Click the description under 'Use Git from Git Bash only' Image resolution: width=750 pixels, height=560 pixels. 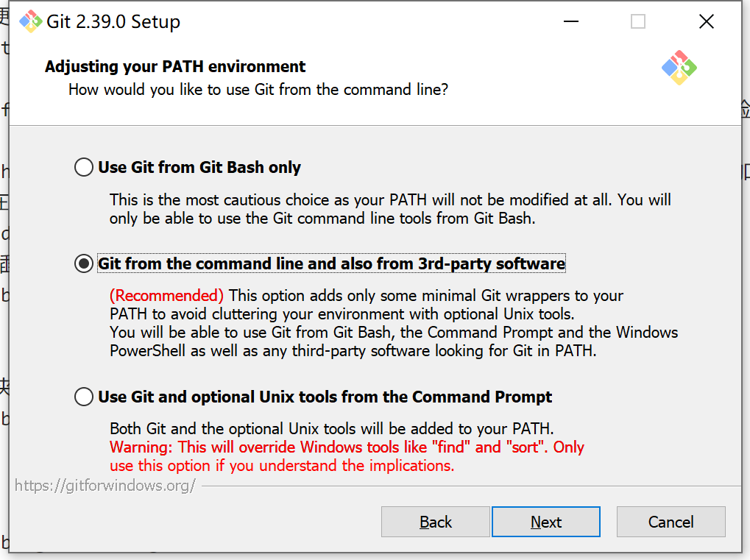click(368, 208)
